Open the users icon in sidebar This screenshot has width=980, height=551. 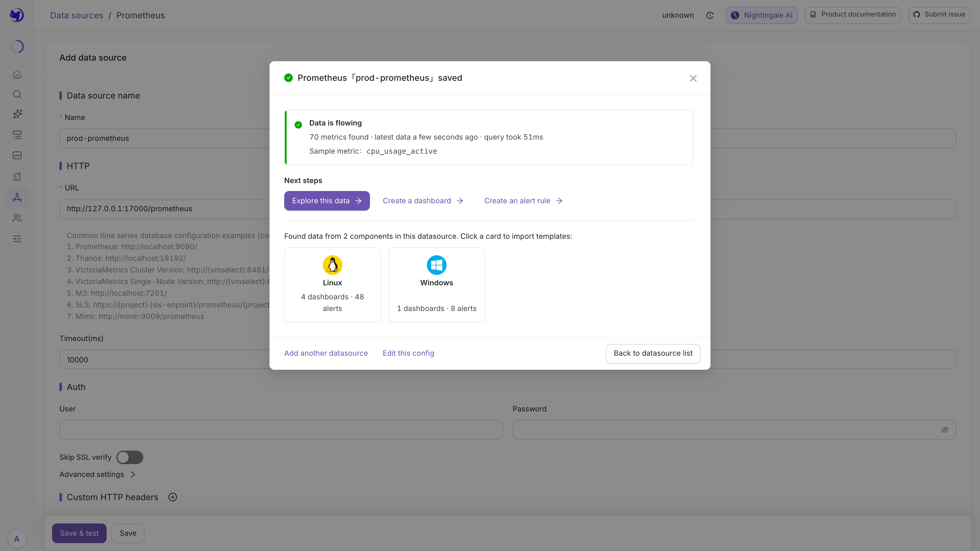(17, 218)
